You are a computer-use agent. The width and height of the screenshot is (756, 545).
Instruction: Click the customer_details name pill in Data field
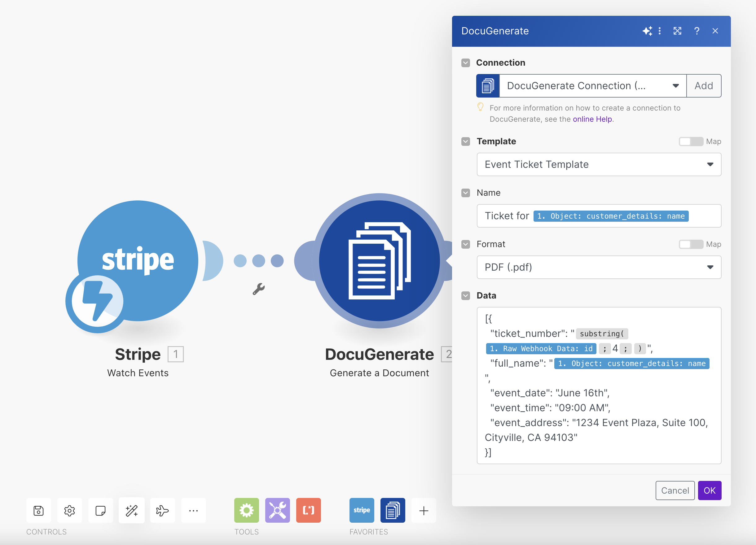pyautogui.click(x=632, y=364)
